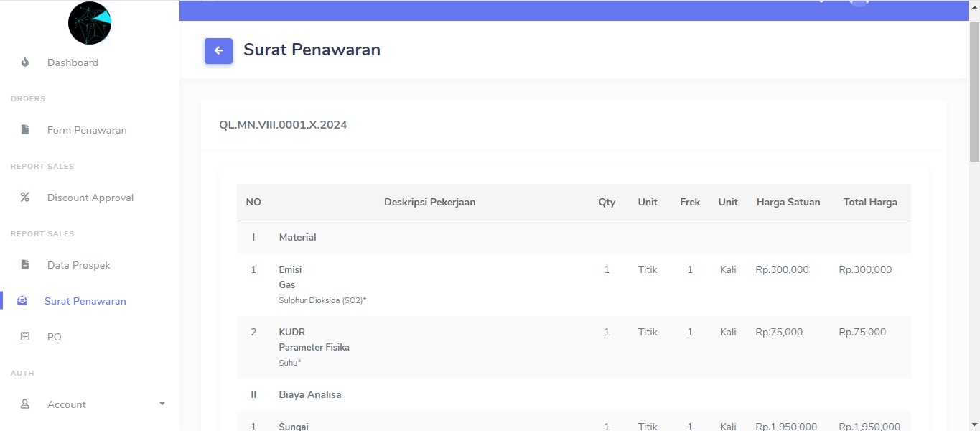The width and height of the screenshot is (980, 431).
Task: Select the envelope icon beside Surat Penawaran
Action: tap(24, 300)
